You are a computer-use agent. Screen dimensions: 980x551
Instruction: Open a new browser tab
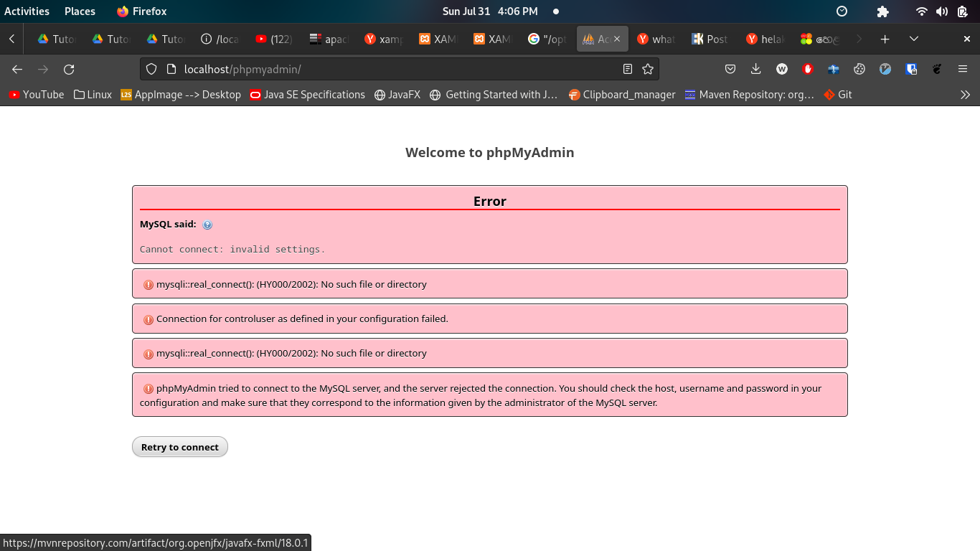click(885, 39)
